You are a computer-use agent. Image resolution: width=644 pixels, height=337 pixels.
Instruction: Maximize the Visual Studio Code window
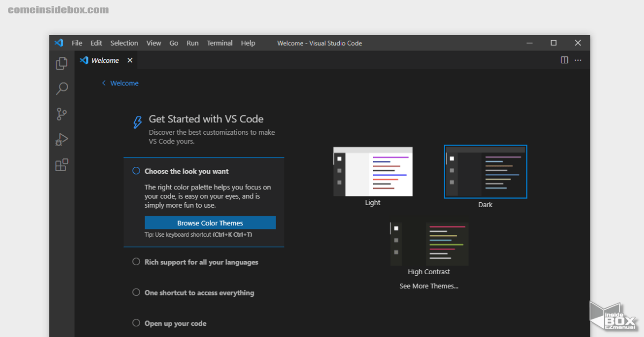tap(553, 43)
